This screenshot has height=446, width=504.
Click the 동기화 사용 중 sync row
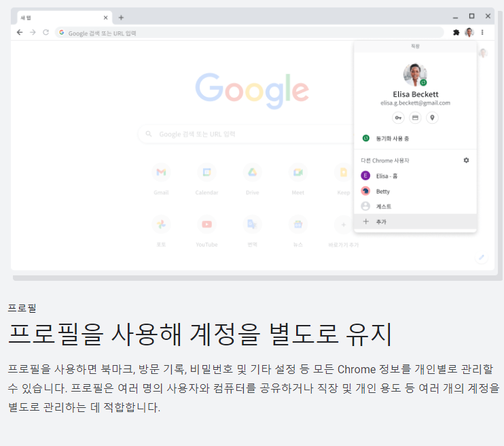point(415,139)
